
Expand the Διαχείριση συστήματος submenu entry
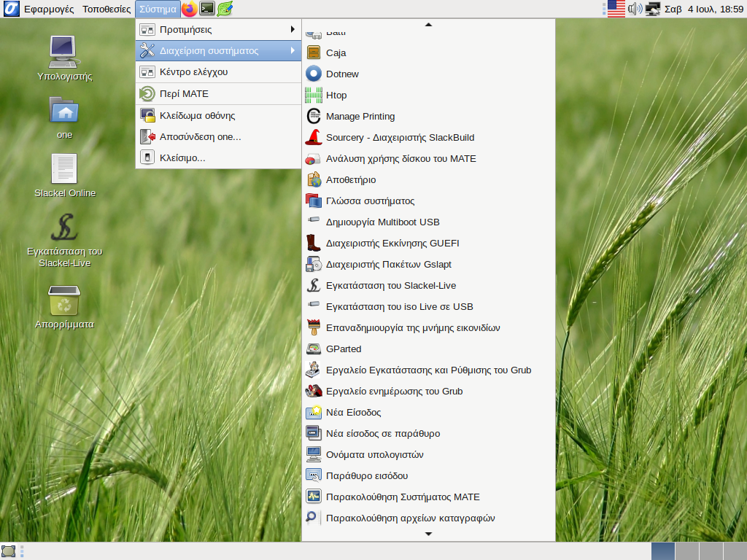pyautogui.click(x=219, y=50)
